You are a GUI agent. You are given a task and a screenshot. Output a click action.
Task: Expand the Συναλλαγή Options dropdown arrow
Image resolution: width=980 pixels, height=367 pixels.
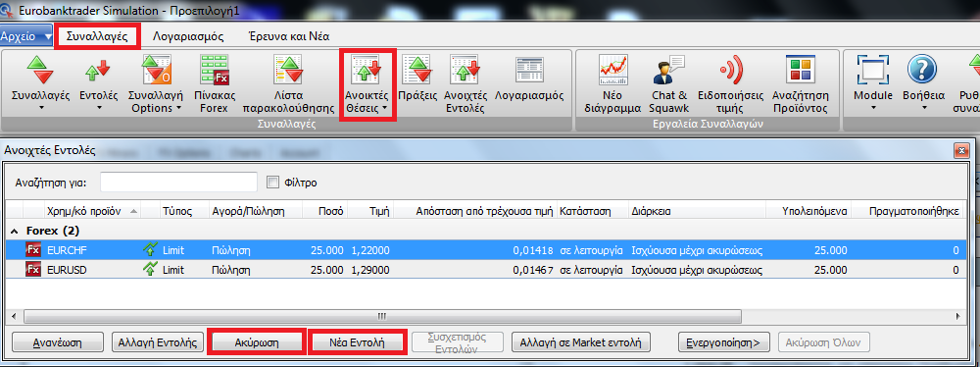tap(178, 108)
